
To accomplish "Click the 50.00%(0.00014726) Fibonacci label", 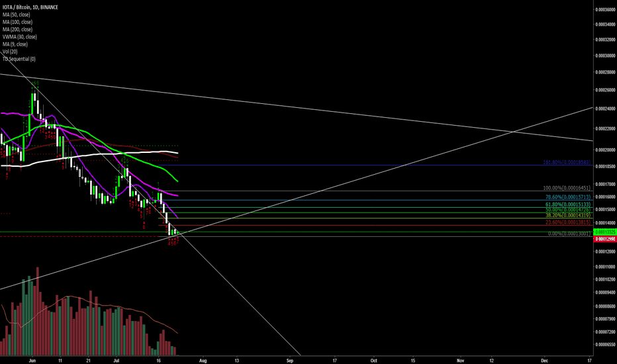I will (568, 210).
